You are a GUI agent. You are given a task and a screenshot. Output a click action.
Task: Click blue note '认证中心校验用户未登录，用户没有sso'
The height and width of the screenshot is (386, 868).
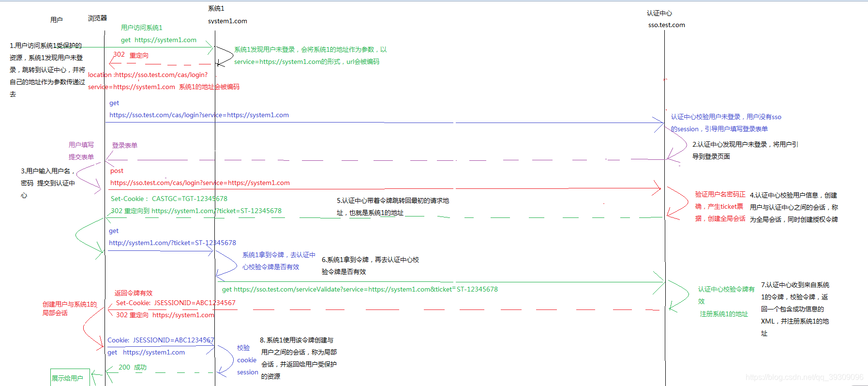(726, 117)
